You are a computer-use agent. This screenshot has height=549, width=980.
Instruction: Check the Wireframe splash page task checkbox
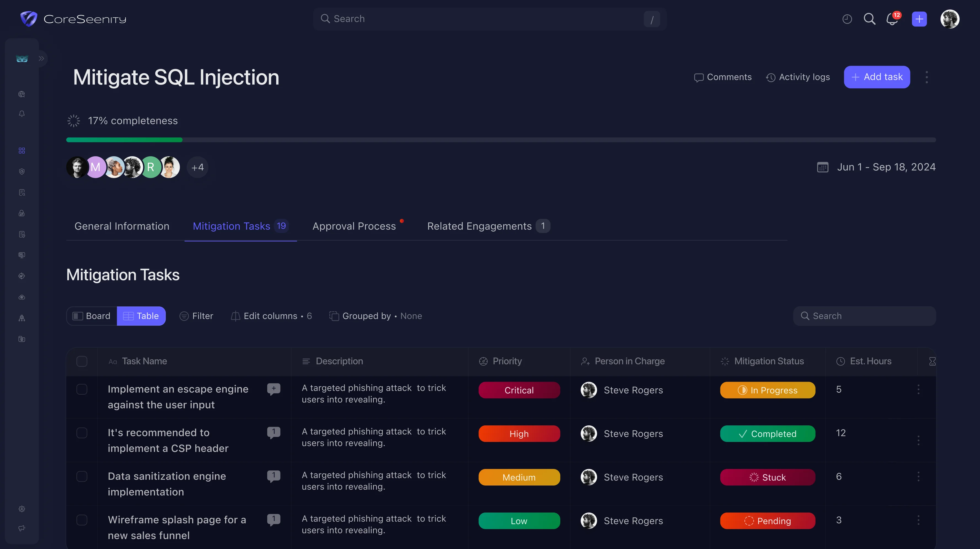pos(82,520)
